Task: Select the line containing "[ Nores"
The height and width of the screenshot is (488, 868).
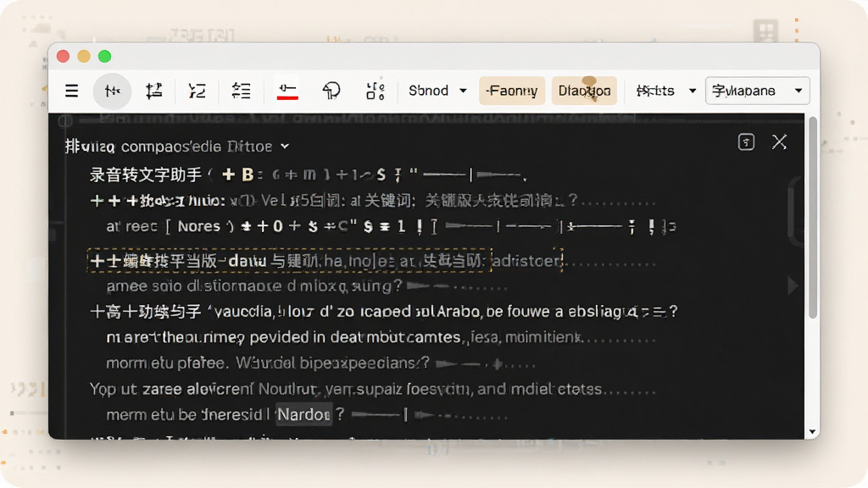Action: click(x=391, y=226)
